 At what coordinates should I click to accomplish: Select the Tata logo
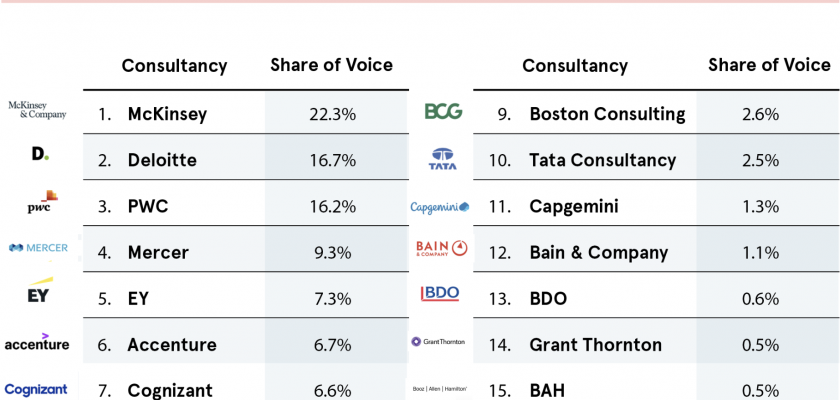442,158
